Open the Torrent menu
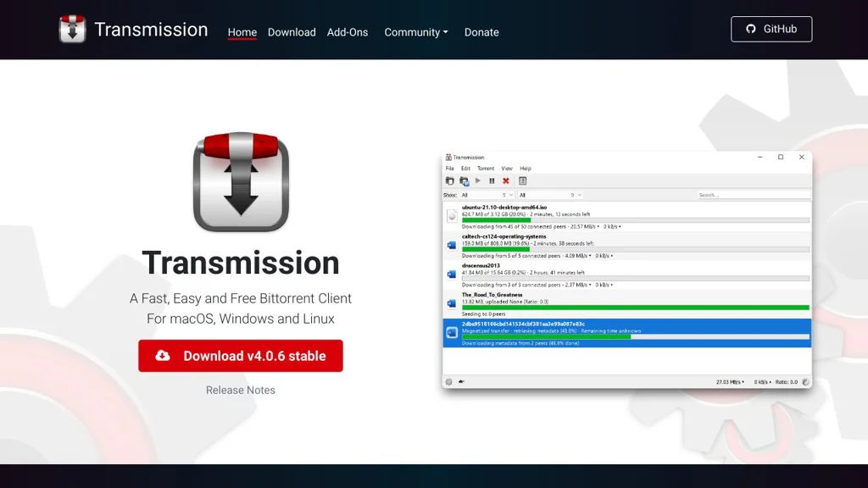This screenshot has width=868, height=488. pos(486,169)
